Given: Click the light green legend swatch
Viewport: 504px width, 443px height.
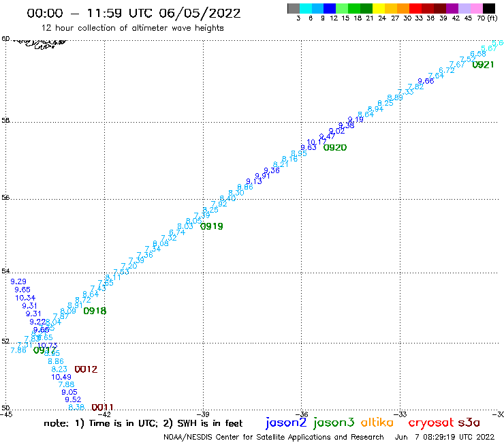Looking at the screenshot, I should click(x=343, y=8).
